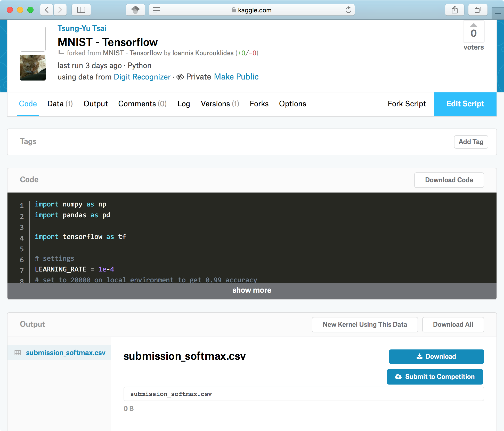Image resolution: width=504 pixels, height=431 pixels.
Task: Expand the code with show more
Action: [x=252, y=290]
